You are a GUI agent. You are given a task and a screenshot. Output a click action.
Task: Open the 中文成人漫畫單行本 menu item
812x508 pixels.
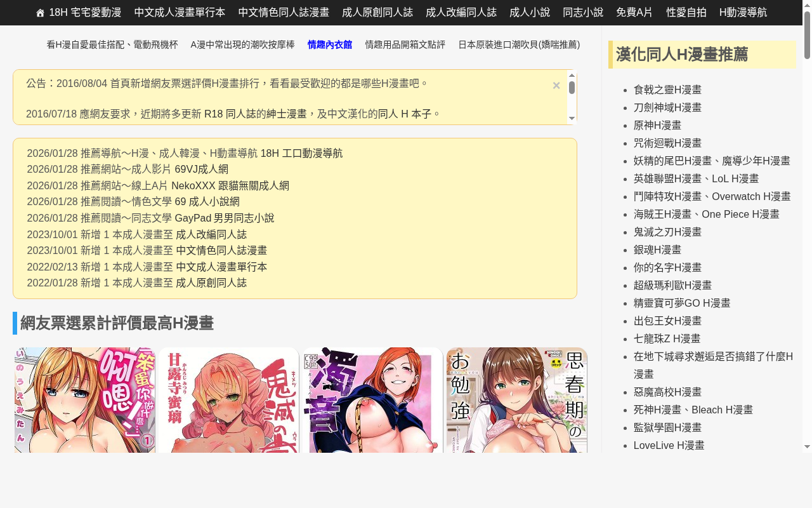tap(180, 13)
